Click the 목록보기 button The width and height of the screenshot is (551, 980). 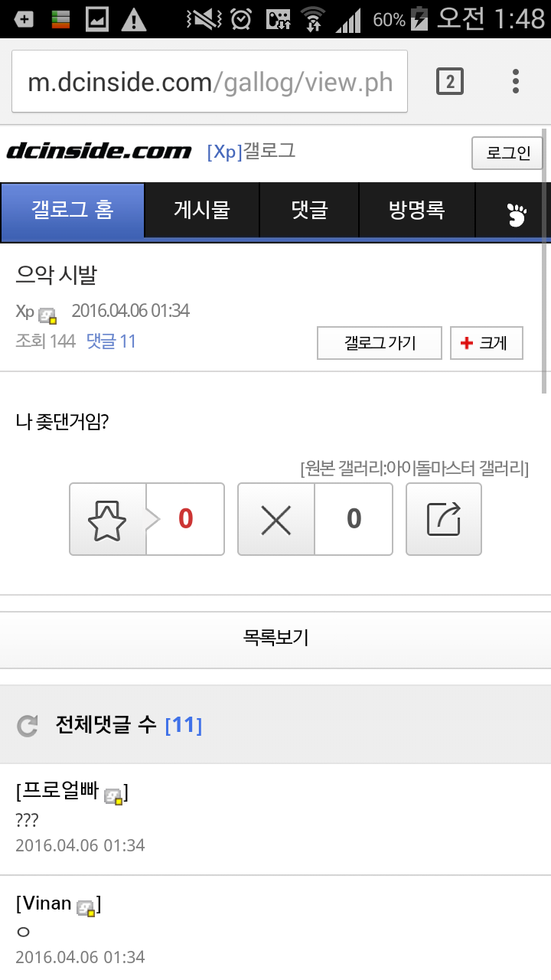point(275,638)
